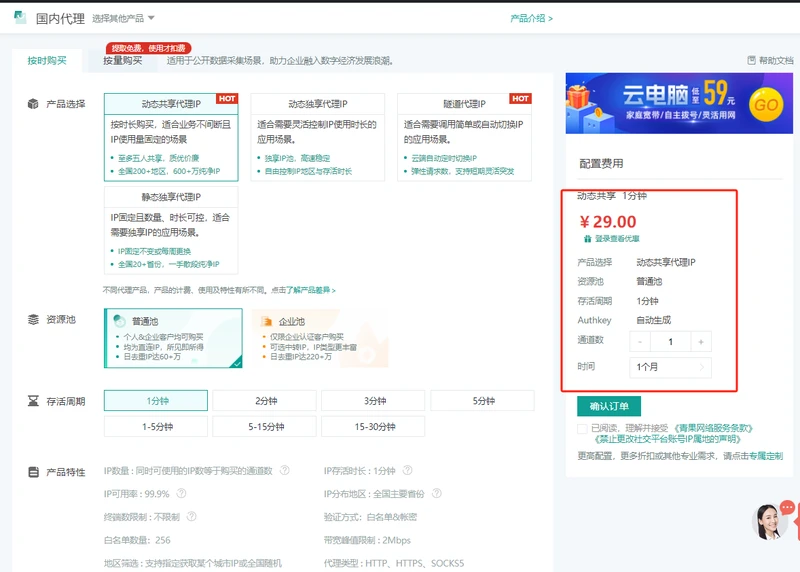
Task: Switch to the 按量购买 tab
Action: 122,61
